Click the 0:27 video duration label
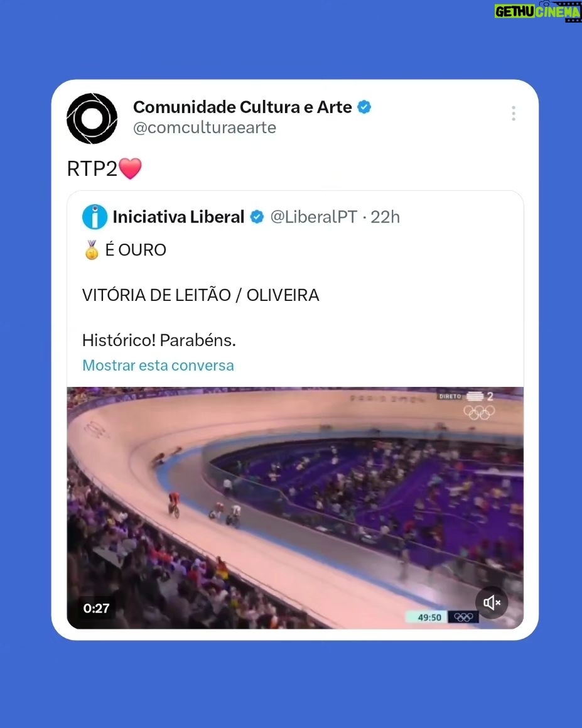 (97, 608)
